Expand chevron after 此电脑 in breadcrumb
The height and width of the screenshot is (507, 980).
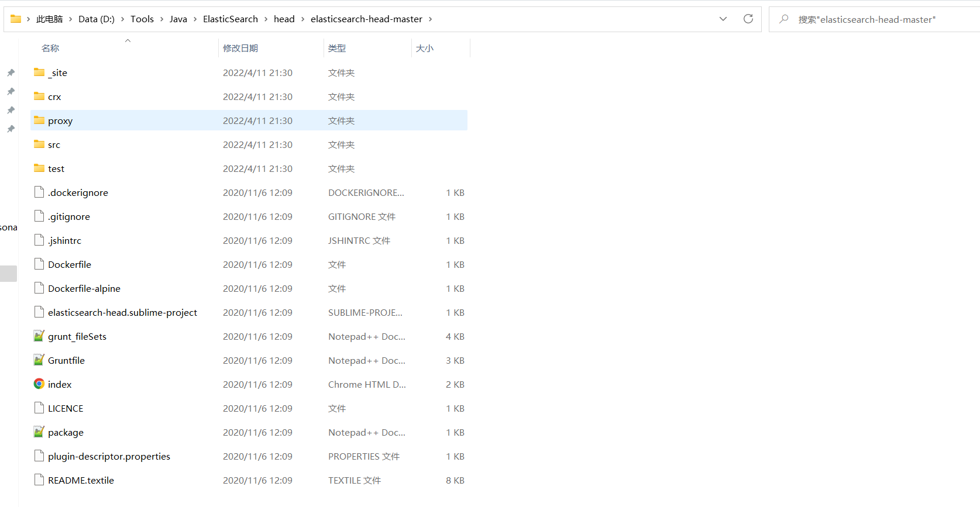click(71, 19)
